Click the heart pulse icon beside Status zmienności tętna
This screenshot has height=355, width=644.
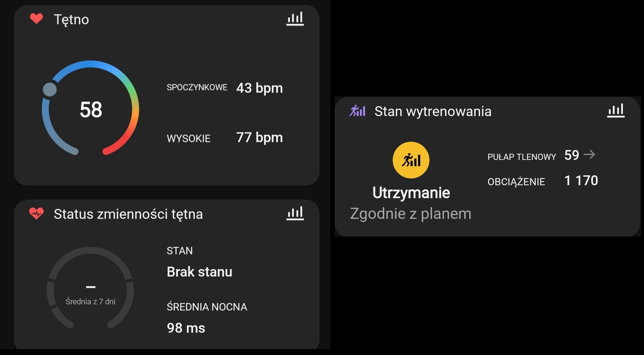(x=36, y=213)
